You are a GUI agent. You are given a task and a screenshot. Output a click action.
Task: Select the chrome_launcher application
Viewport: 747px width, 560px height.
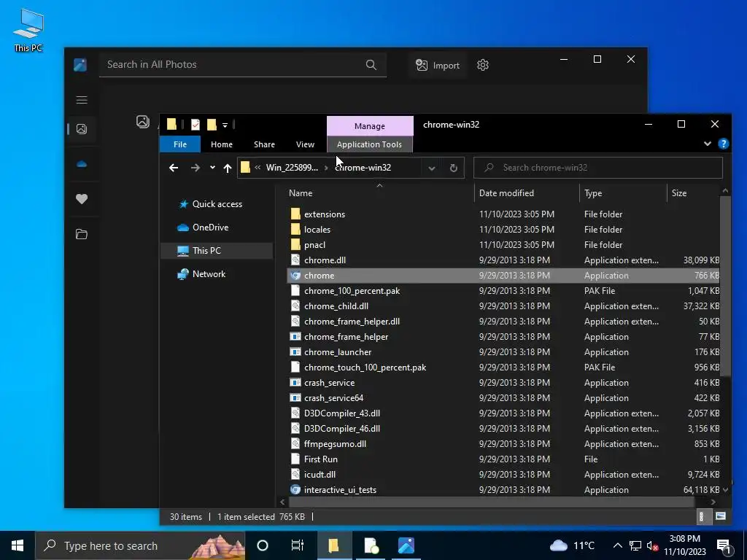503,352
